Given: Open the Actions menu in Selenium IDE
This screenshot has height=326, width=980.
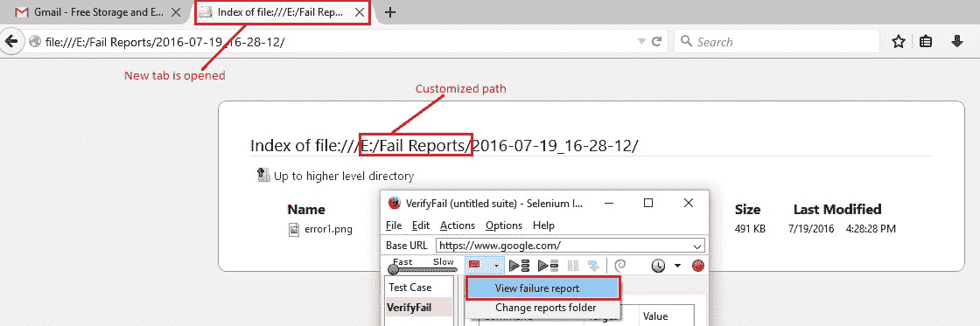Looking at the screenshot, I should click(x=458, y=225).
